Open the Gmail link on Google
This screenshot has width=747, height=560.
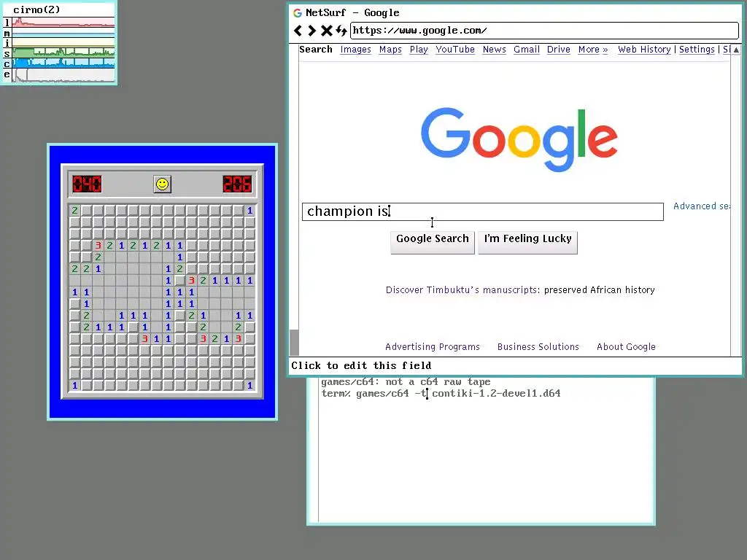pyautogui.click(x=527, y=50)
